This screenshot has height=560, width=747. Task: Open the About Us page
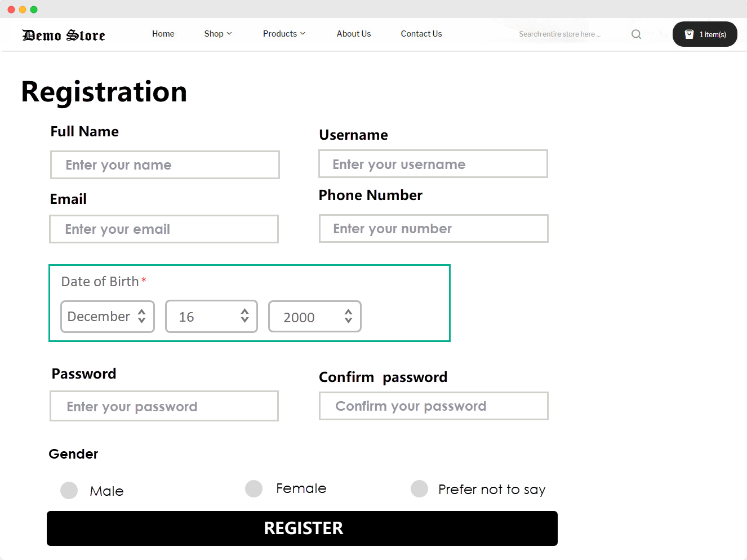coord(354,34)
